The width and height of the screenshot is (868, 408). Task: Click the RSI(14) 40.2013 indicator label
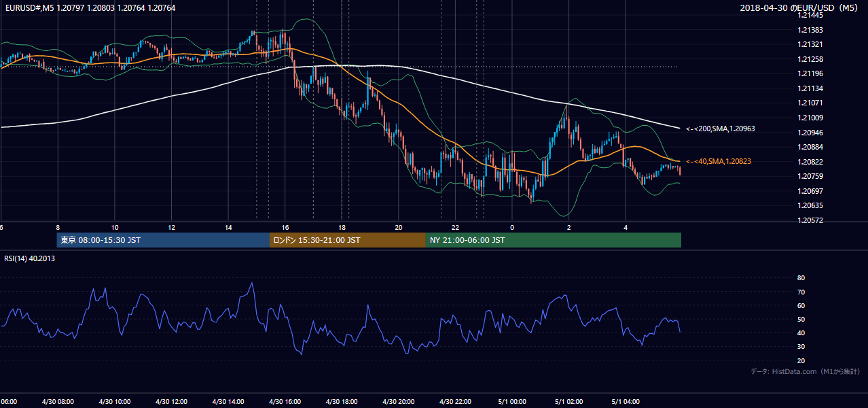pyautogui.click(x=29, y=258)
